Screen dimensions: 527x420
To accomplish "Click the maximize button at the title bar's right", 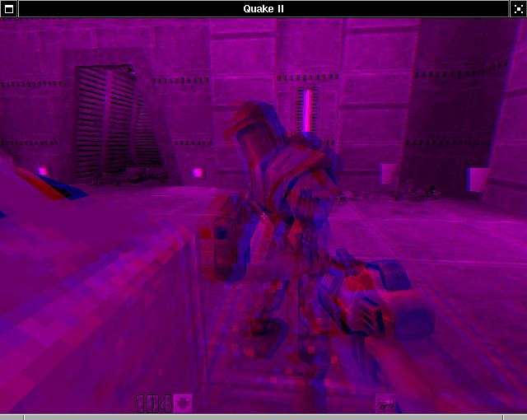I will pyautogui.click(x=518, y=9).
